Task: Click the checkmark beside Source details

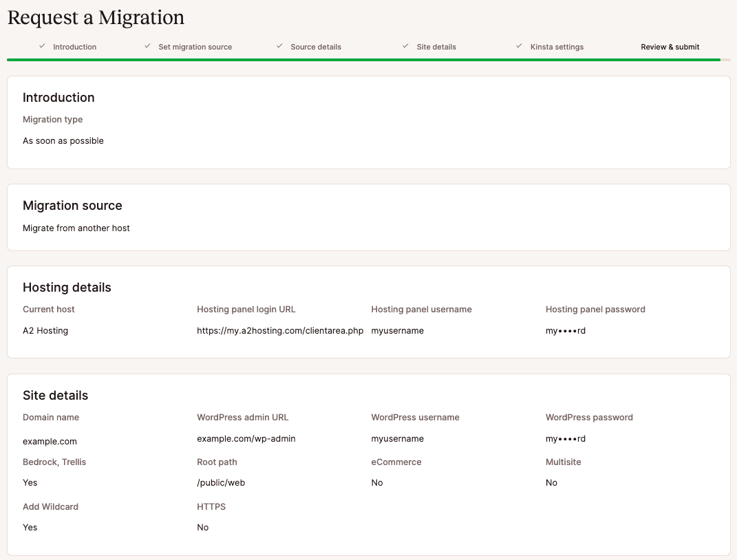Action: (279, 45)
